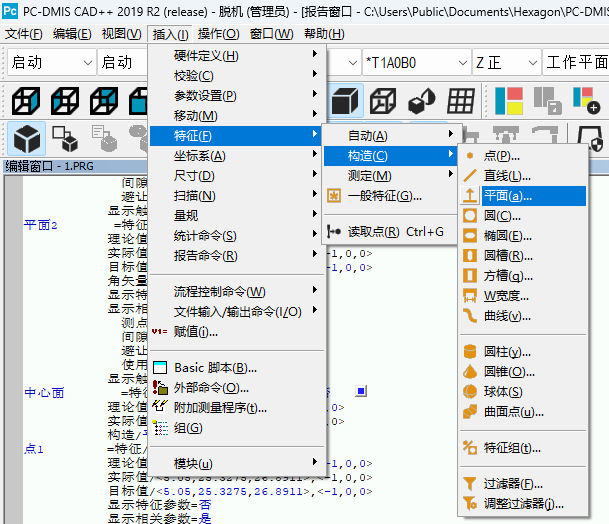
Task: Click the black cube icon above edit window
Action: [26, 139]
